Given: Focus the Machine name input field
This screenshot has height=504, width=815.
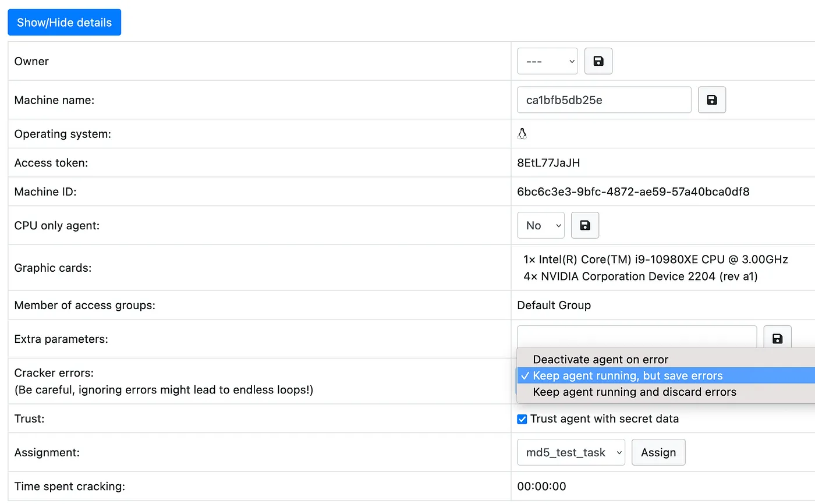Looking at the screenshot, I should tap(604, 100).
